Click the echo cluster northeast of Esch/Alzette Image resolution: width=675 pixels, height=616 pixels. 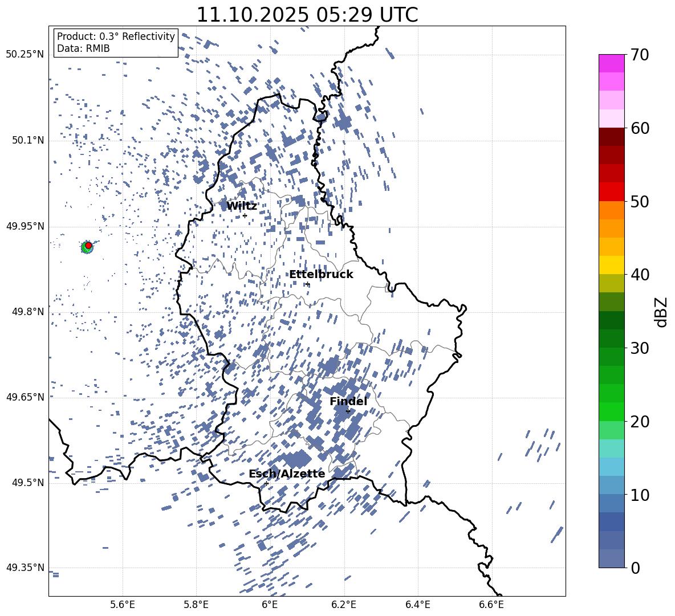pyautogui.click(x=296, y=459)
